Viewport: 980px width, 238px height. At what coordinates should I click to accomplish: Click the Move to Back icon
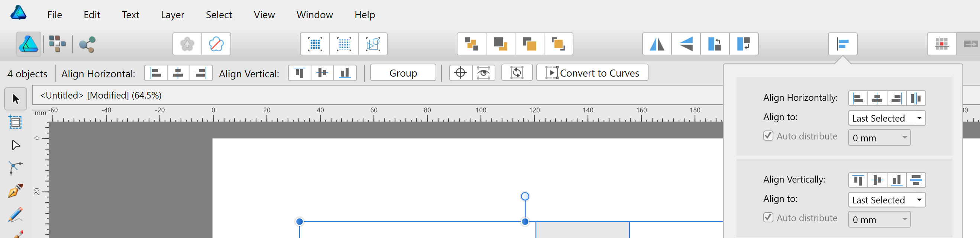coord(471,44)
